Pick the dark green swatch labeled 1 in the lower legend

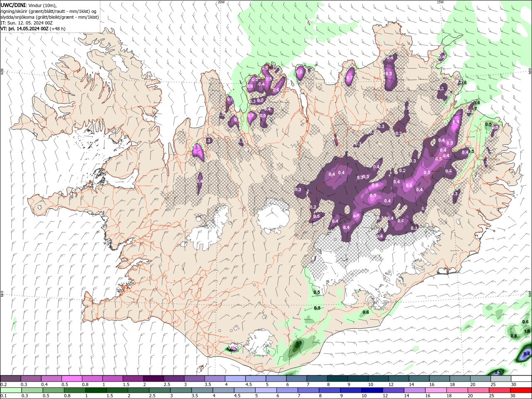[x=96, y=390]
